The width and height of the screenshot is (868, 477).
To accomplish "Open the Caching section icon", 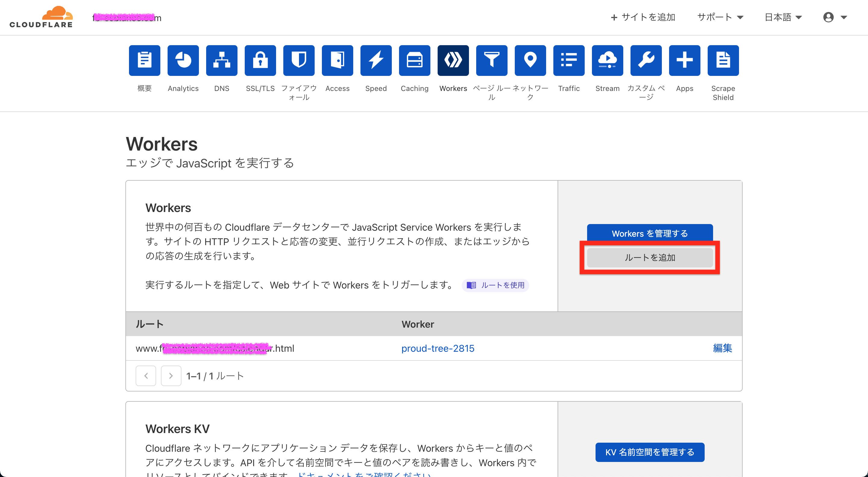I will pos(414,61).
